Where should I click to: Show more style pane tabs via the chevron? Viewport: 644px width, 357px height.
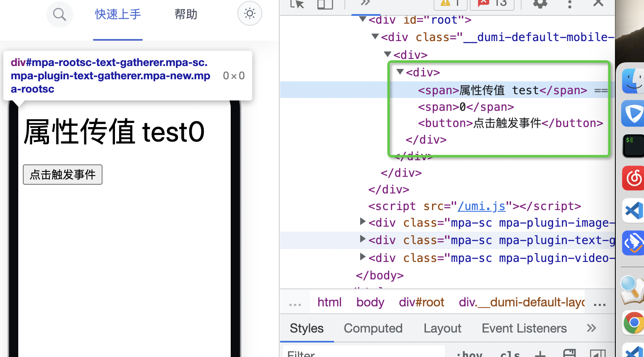pyautogui.click(x=592, y=328)
